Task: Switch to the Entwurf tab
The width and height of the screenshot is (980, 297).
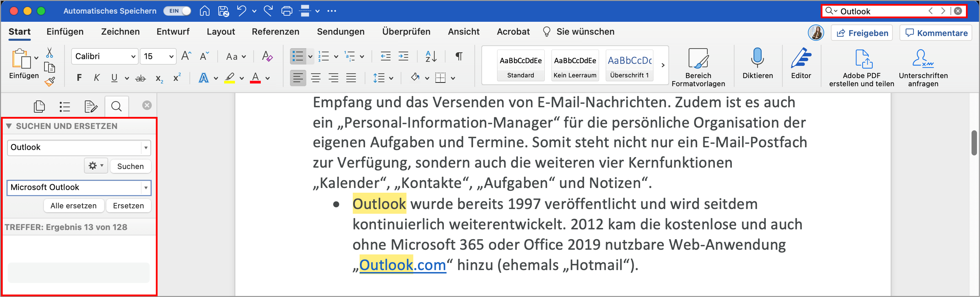Action: coord(173,32)
